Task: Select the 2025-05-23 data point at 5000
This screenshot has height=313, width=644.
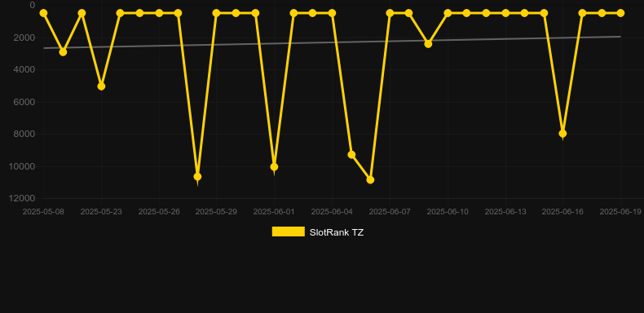Action: (101, 86)
